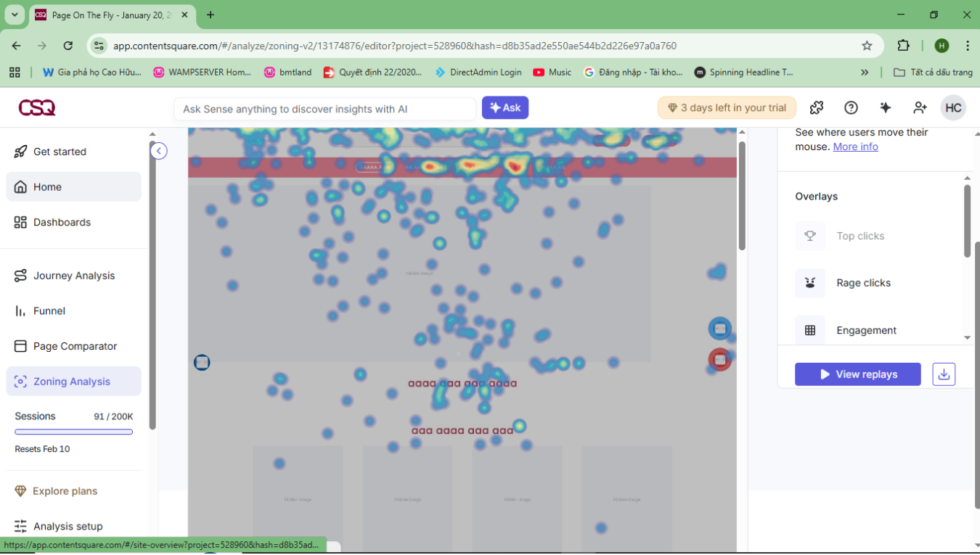Click the dark blue marker at heatmap left edge

tap(202, 362)
